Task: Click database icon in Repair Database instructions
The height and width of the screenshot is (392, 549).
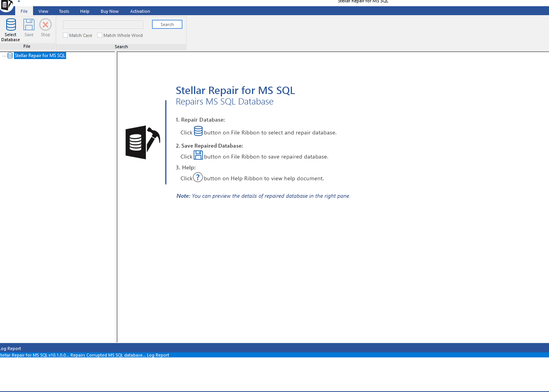Action: pos(198,131)
